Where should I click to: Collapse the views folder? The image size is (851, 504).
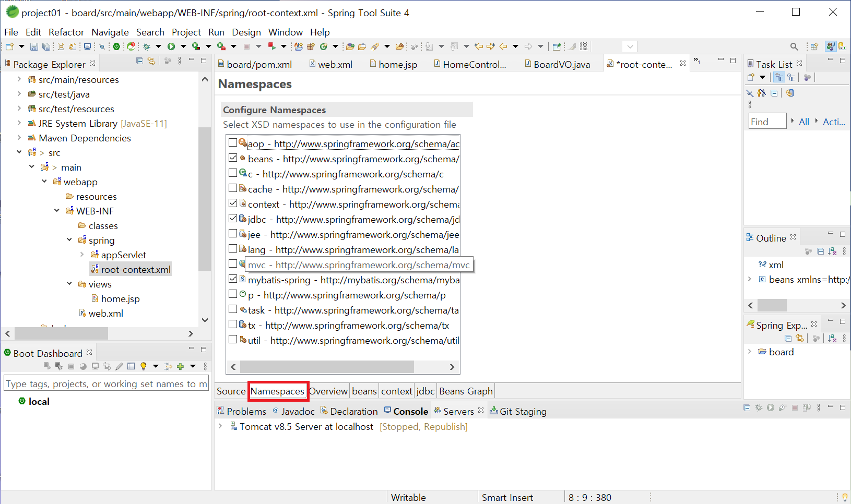[x=69, y=284]
